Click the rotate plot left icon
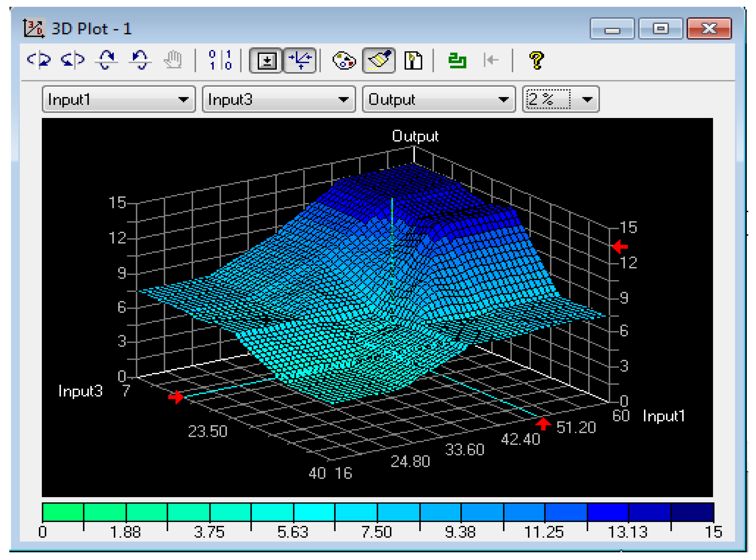Viewport: 756px width, 560px height. click(x=39, y=60)
